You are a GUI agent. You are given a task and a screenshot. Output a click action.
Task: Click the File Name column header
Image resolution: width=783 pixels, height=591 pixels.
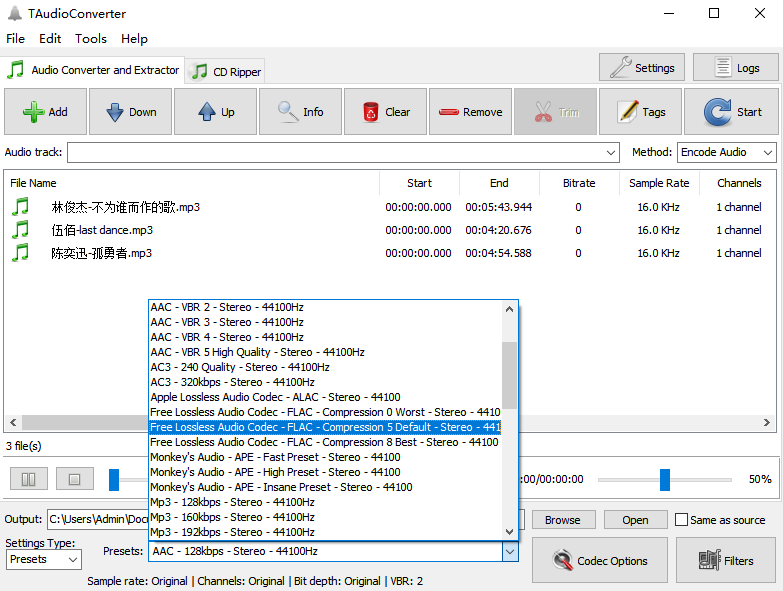tap(192, 183)
